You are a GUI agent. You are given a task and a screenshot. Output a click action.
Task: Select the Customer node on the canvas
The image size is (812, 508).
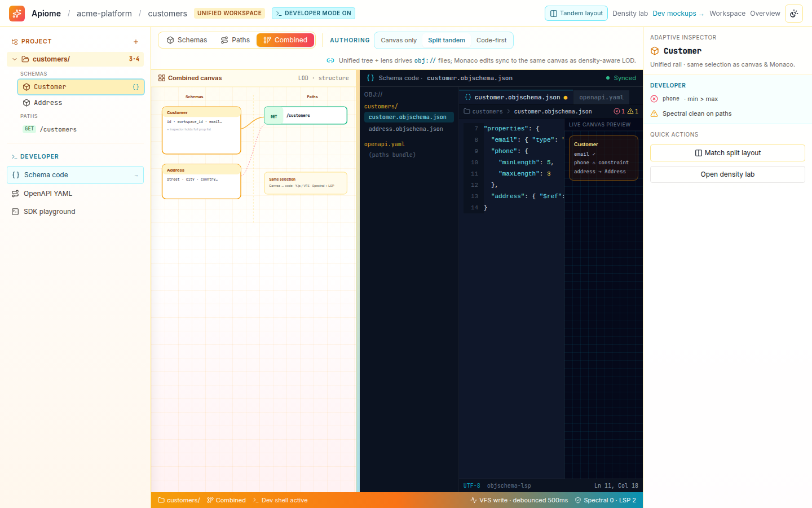click(x=201, y=130)
